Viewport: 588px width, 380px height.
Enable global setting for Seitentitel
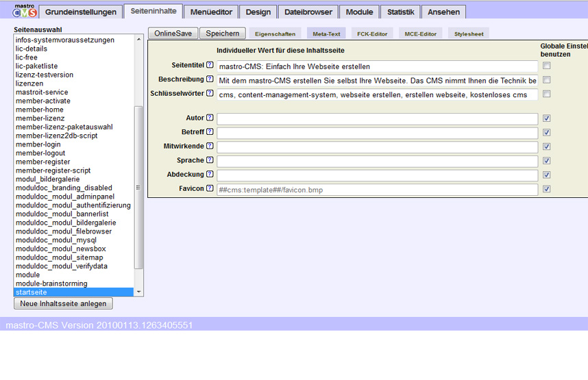click(x=547, y=66)
